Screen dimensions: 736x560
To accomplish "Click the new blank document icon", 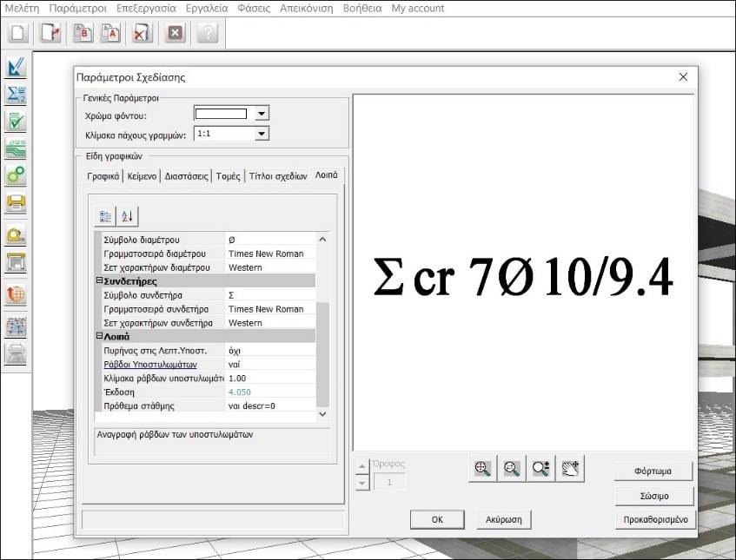I will coord(18,33).
